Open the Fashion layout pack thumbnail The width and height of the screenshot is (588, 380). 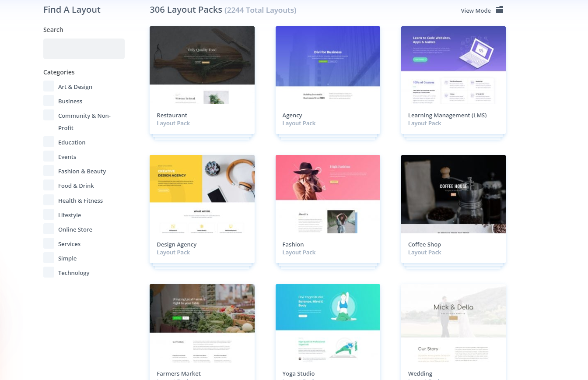[328, 194]
